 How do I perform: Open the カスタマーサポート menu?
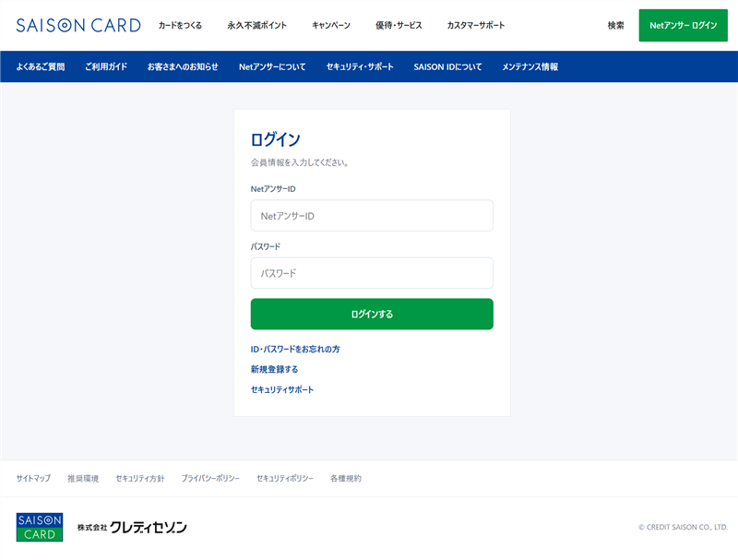pyautogui.click(x=476, y=26)
